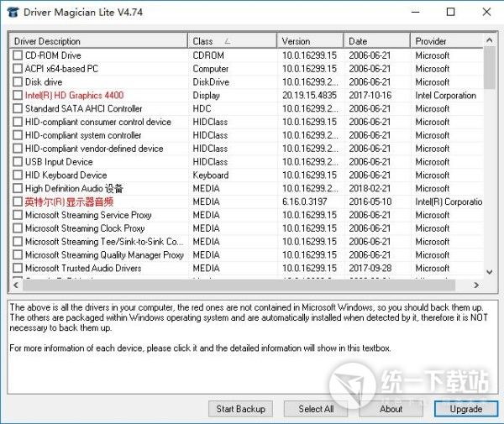Sort by Provider column header
This screenshot has width=504, height=424.
(x=447, y=41)
